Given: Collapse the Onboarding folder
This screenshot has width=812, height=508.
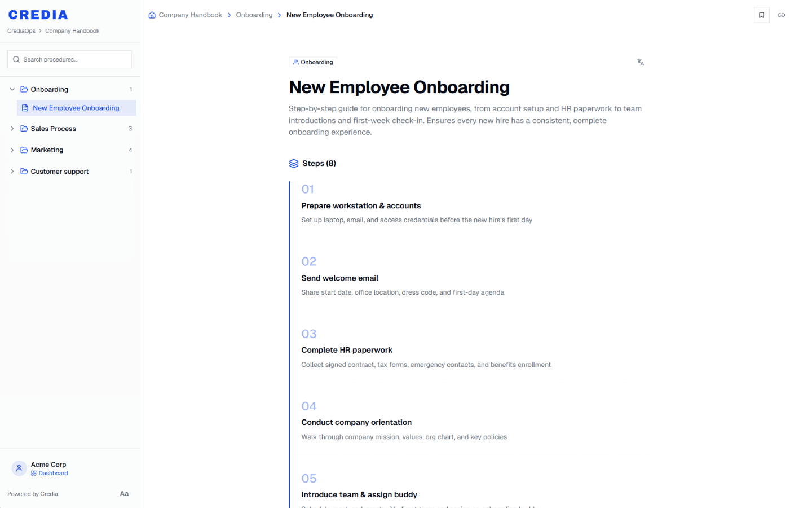Looking at the screenshot, I should point(12,89).
